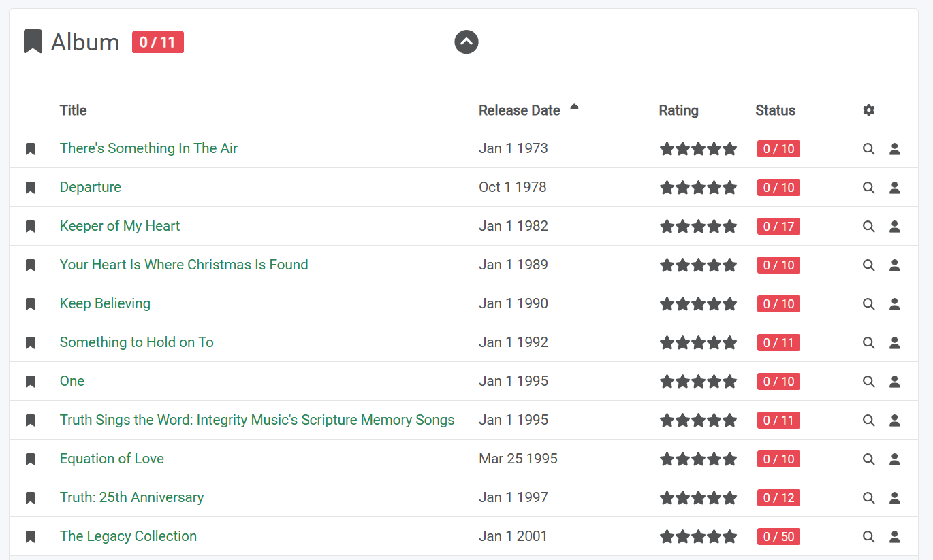
Task: Click the search icon for The Legacy Collection
Action: click(868, 537)
